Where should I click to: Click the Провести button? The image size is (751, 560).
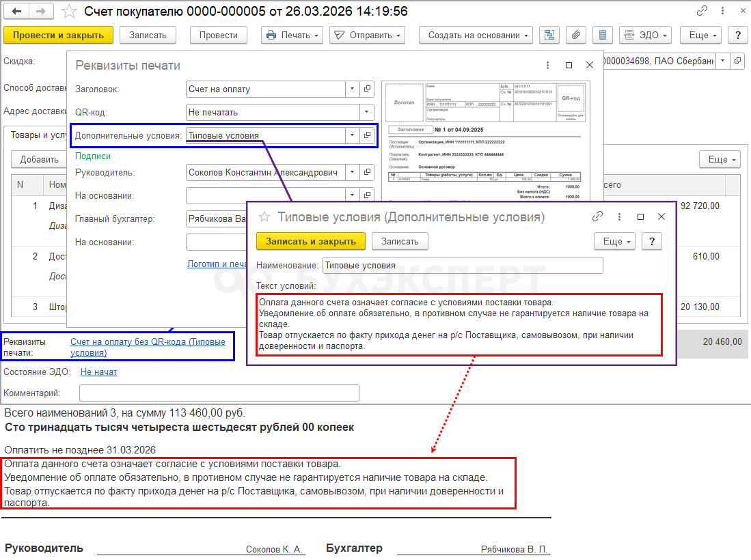[x=219, y=35]
